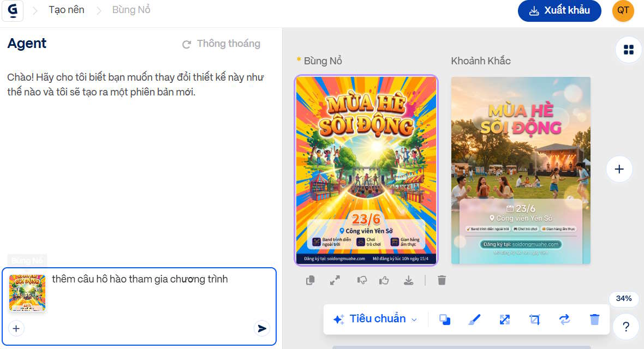Click Thông thoáng refresh button
The width and height of the screenshot is (644, 349).
[221, 44]
